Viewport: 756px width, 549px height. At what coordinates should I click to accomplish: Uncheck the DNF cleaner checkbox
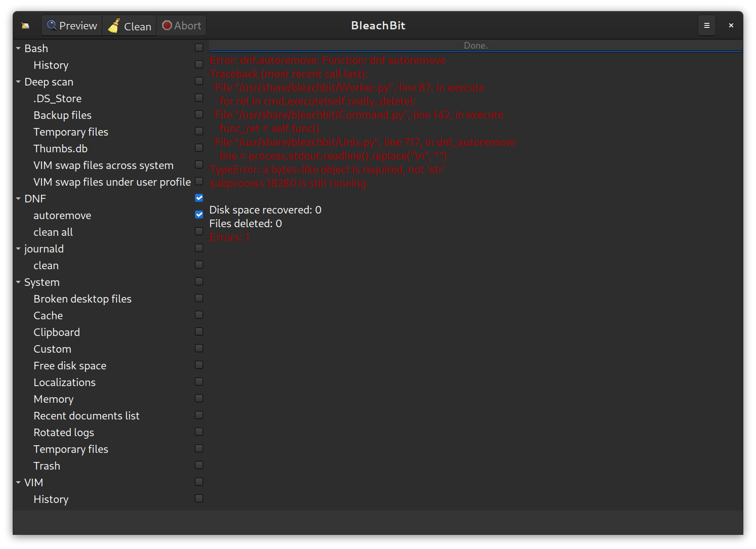[x=198, y=198]
